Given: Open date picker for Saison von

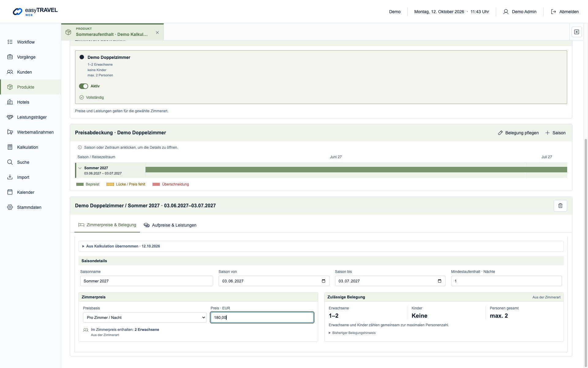Looking at the screenshot, I should tap(323, 281).
